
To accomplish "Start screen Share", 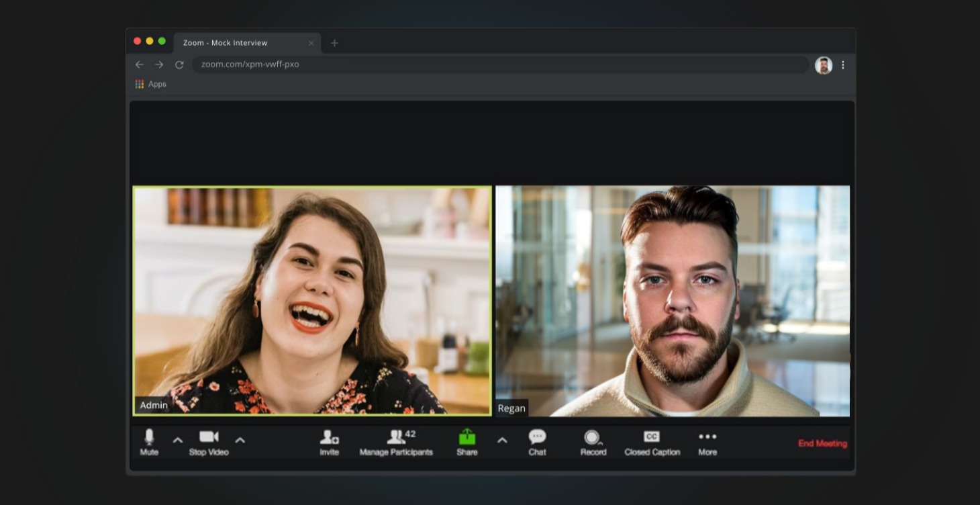I will coord(467,443).
